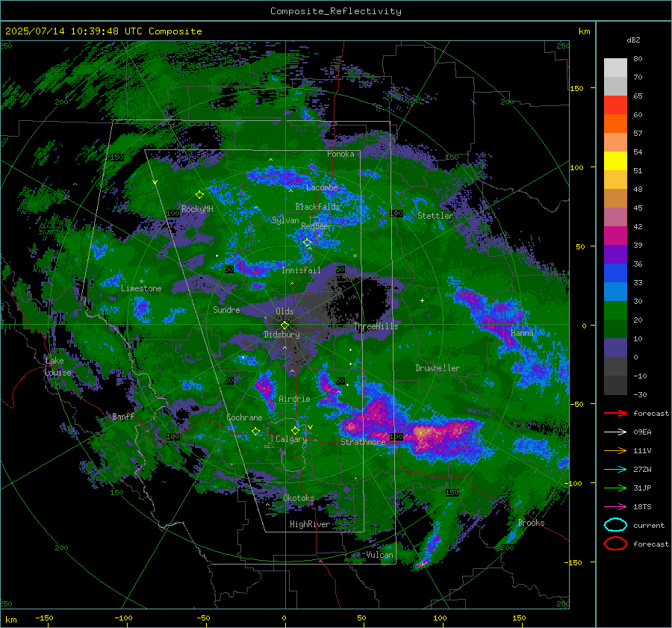Image resolution: width=672 pixels, height=628 pixels.
Task: Click the red 'forecast' ellipse symbol
Action: [615, 544]
